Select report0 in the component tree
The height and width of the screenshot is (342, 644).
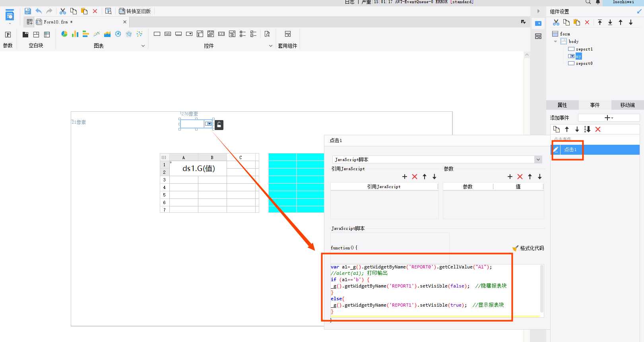coord(580,63)
